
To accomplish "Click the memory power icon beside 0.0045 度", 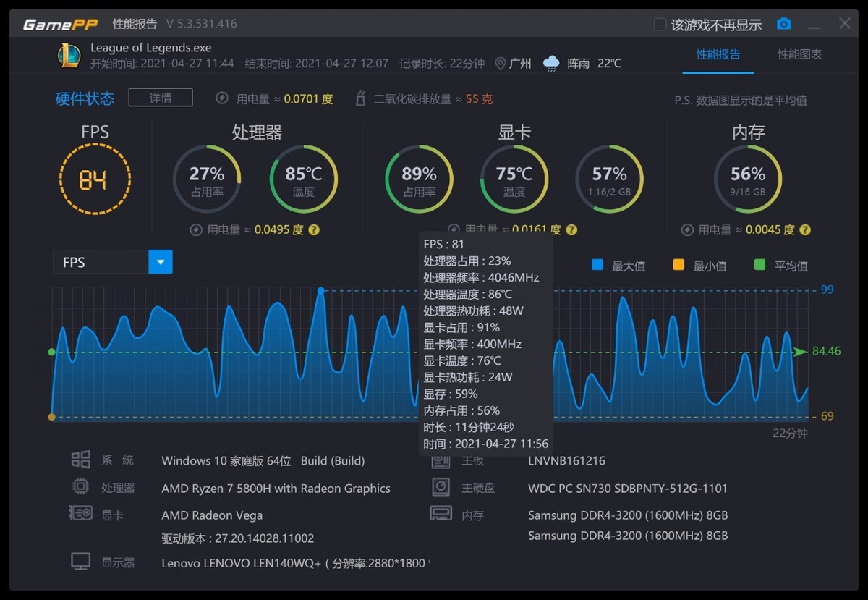I will click(687, 229).
